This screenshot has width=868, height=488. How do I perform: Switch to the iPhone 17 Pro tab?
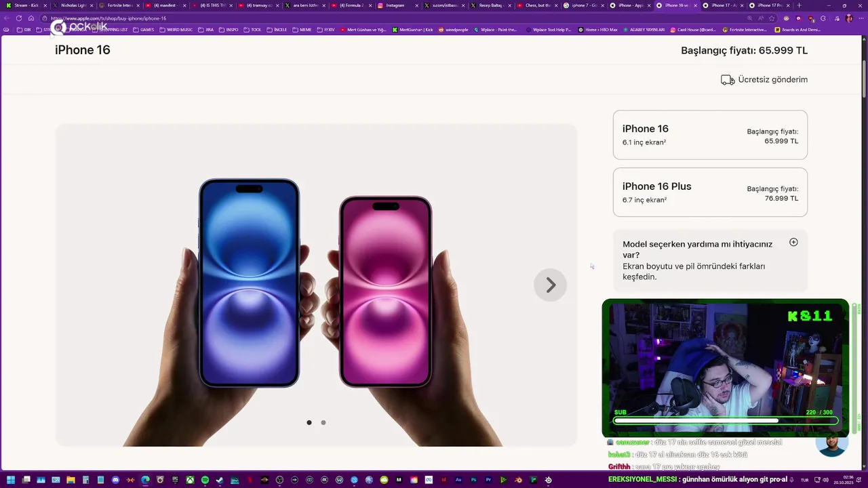[769, 5]
